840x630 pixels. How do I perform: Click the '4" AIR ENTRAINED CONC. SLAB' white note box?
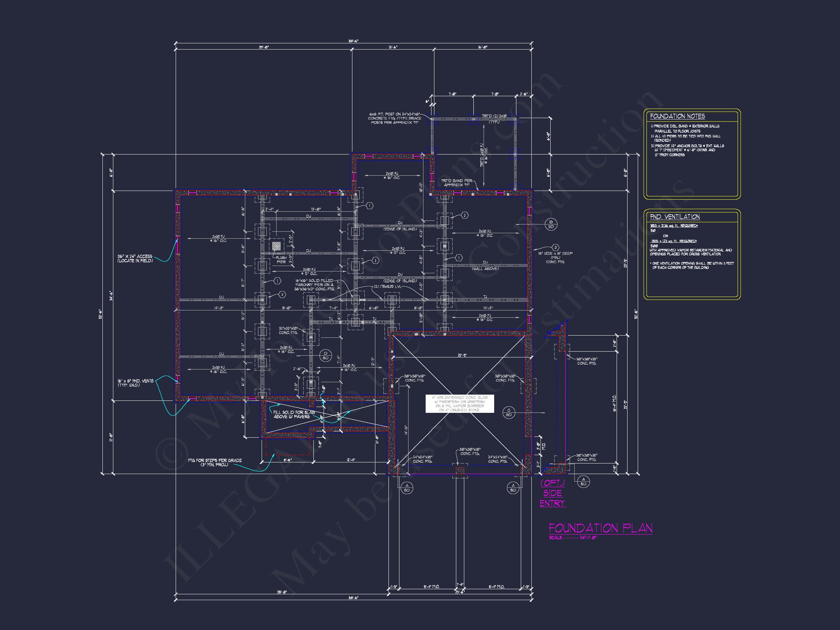[x=460, y=403]
